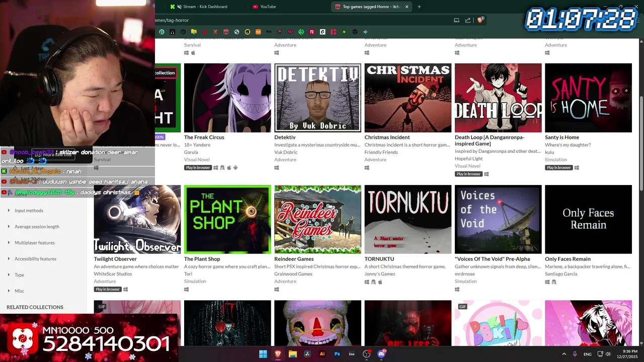Open The Freak Circus game title link
Viewport: 644px width, 362px height.
[204, 137]
